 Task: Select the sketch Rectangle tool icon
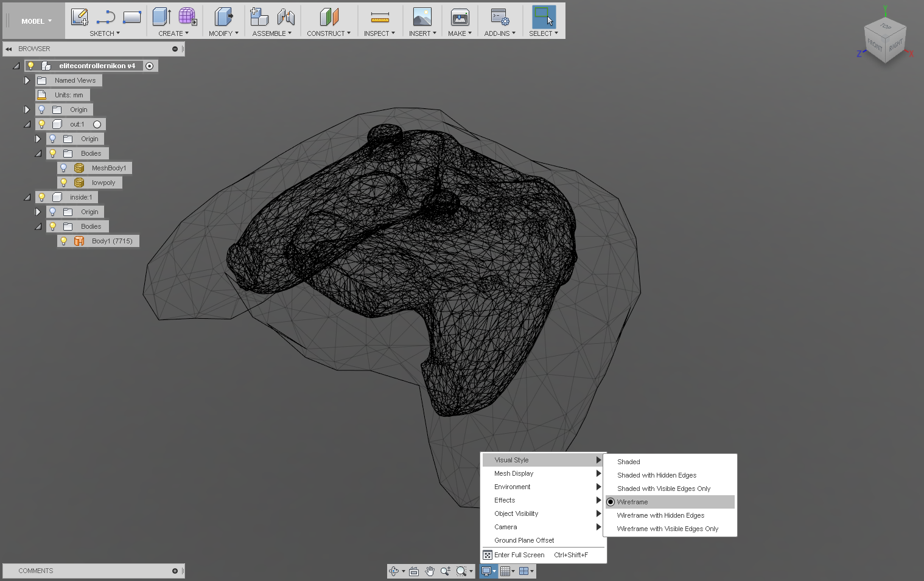click(131, 16)
